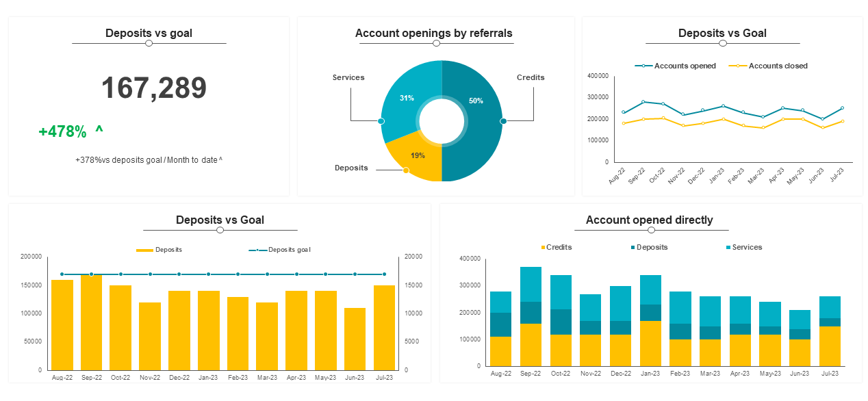Click the Sep-22 deposits bar
The width and height of the screenshot is (868, 401).
click(93, 322)
